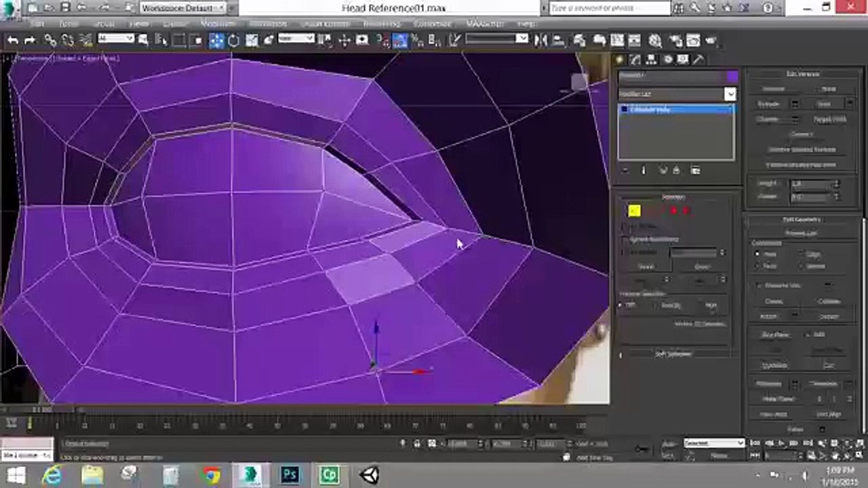Enable the Preserve UVs checkbox
The image size is (868, 488).
758,285
